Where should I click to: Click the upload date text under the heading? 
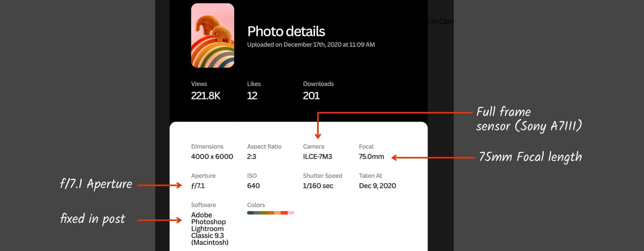pyautogui.click(x=311, y=45)
